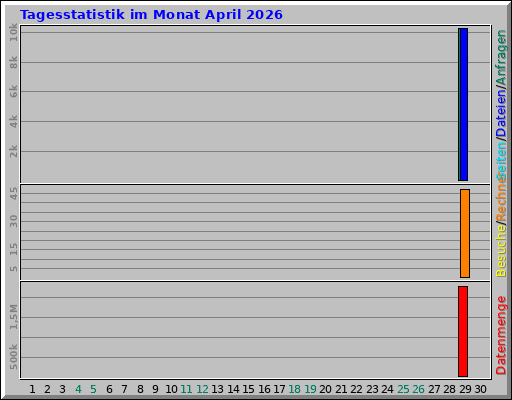Click the green Anfragen legend label

501,58
